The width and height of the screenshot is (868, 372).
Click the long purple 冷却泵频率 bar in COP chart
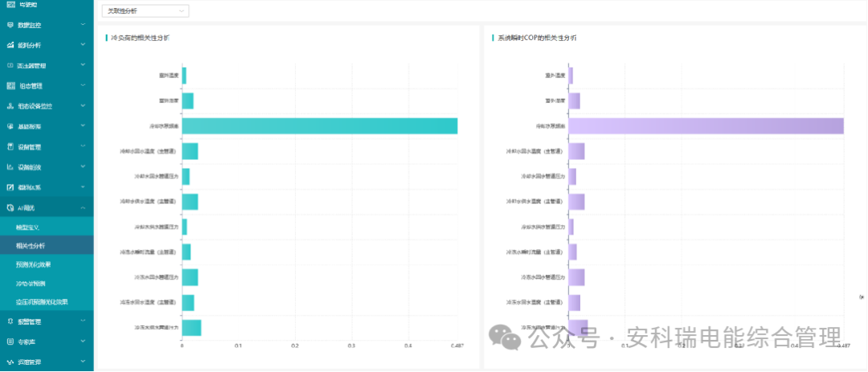point(706,126)
